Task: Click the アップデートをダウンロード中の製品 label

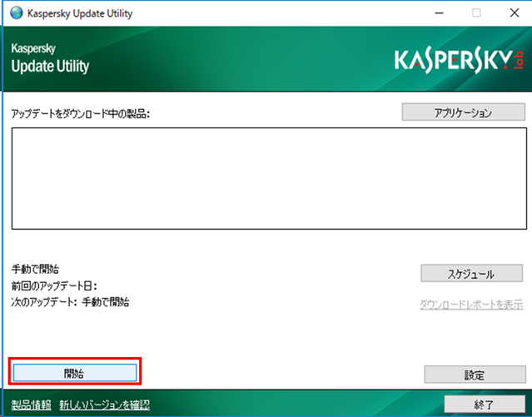Action: click(81, 114)
